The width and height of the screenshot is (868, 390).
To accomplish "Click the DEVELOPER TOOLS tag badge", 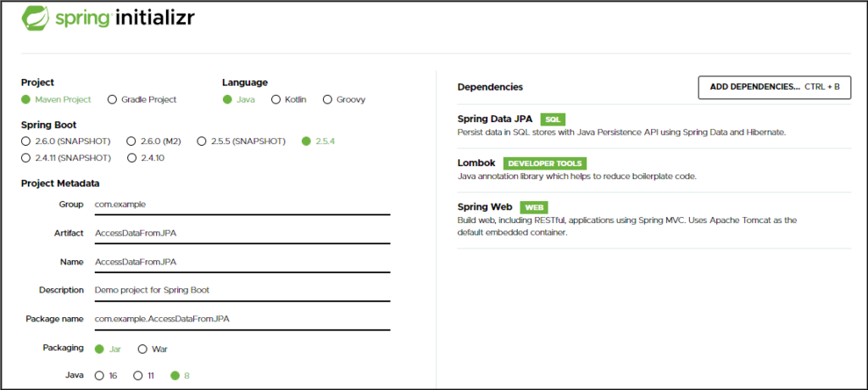I will click(x=545, y=164).
